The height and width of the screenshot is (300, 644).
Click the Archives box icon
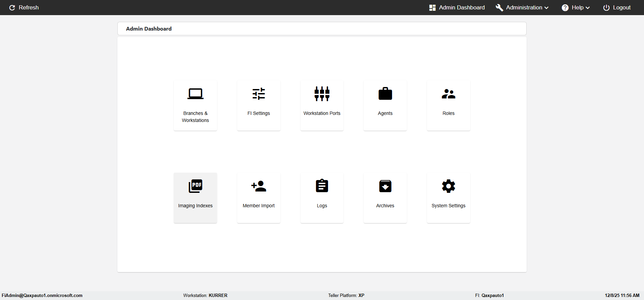pyautogui.click(x=385, y=186)
